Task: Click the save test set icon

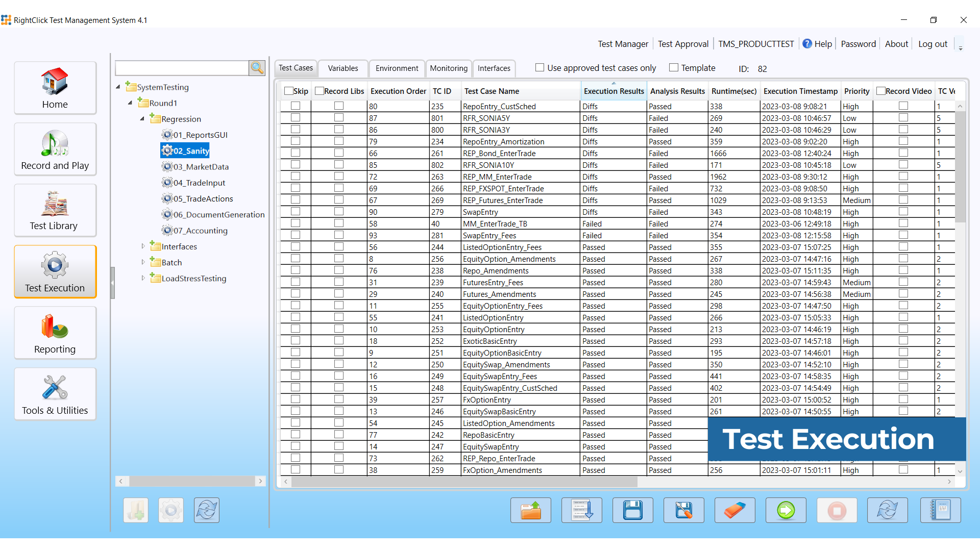Action: [x=633, y=510]
